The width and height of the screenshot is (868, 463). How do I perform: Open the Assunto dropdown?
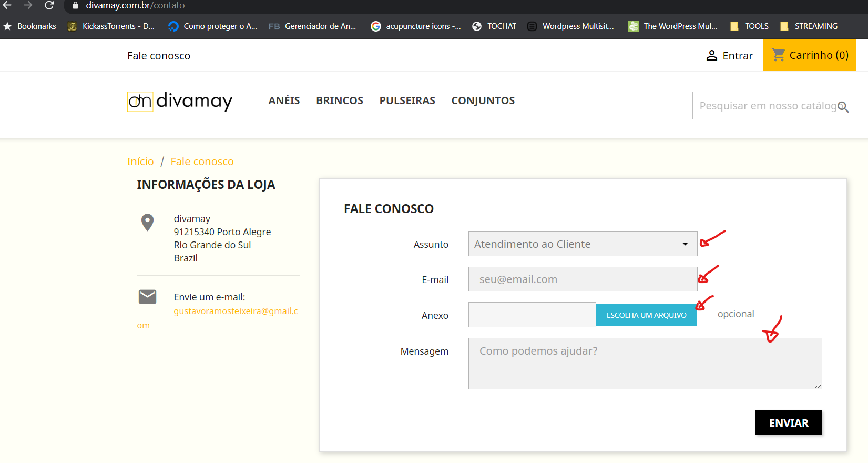tap(583, 244)
